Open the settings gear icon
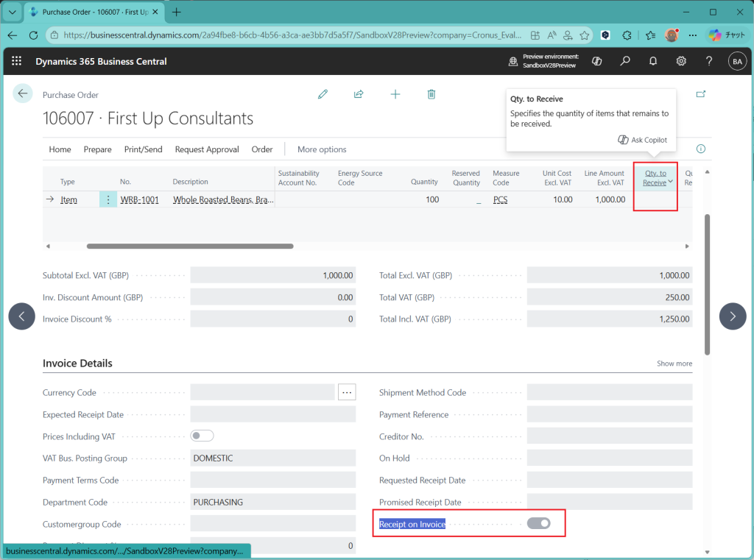Viewport: 754px width, 560px height. pyautogui.click(x=682, y=61)
